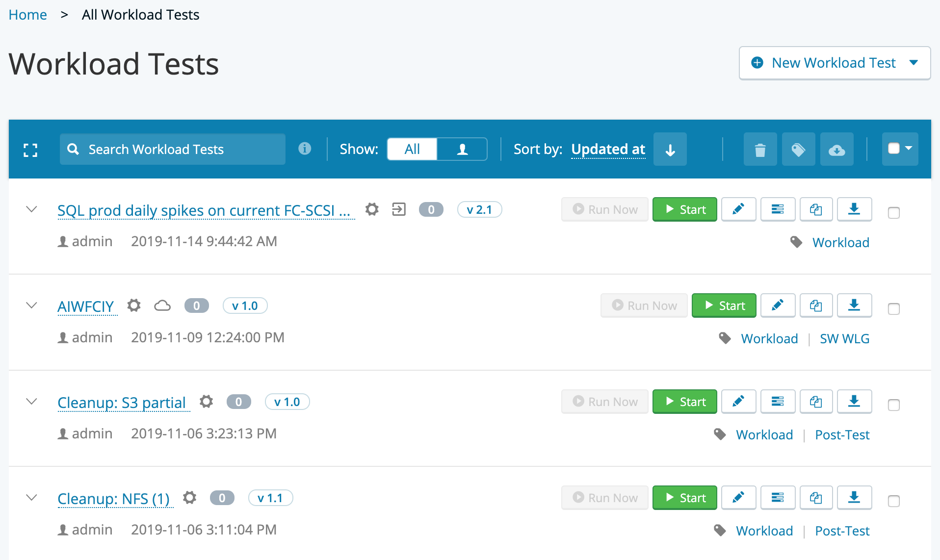Click Post-Test tag on Cleanup: S3 partial
The height and width of the screenshot is (560, 940).
[842, 435]
